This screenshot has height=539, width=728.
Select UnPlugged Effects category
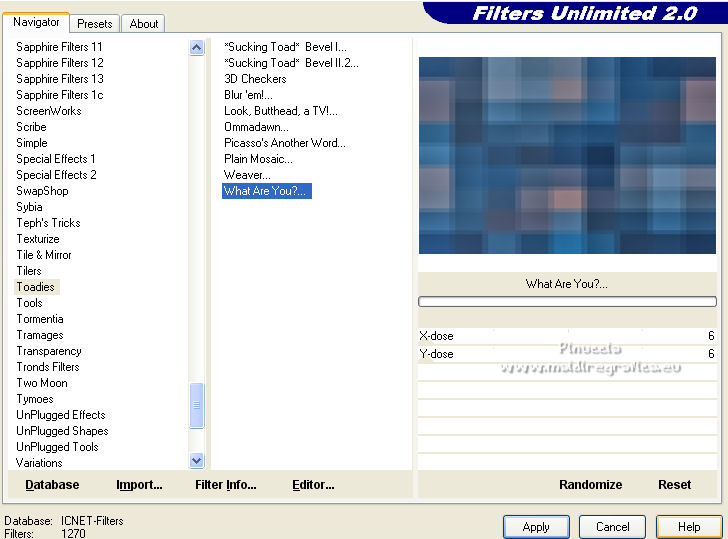(61, 415)
